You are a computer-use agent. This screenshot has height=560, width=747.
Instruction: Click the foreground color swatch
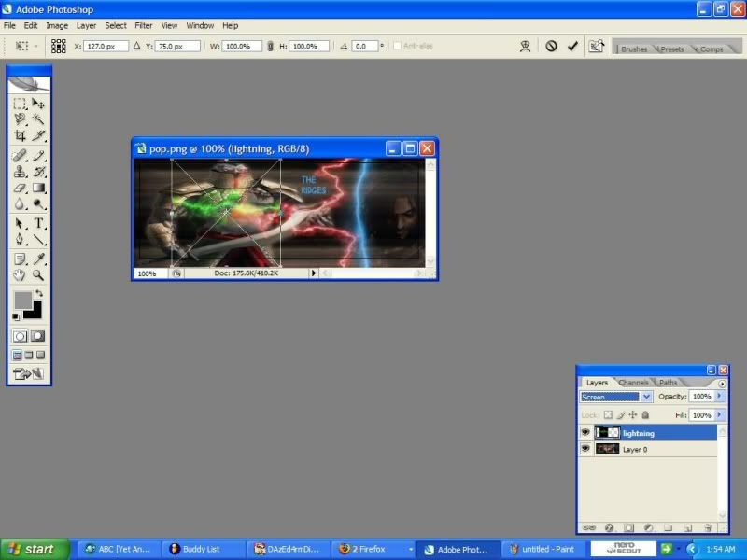(22, 300)
